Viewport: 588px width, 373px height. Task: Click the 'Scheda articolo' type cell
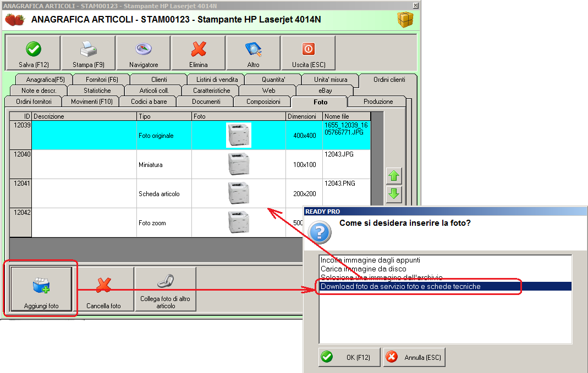[x=164, y=193]
